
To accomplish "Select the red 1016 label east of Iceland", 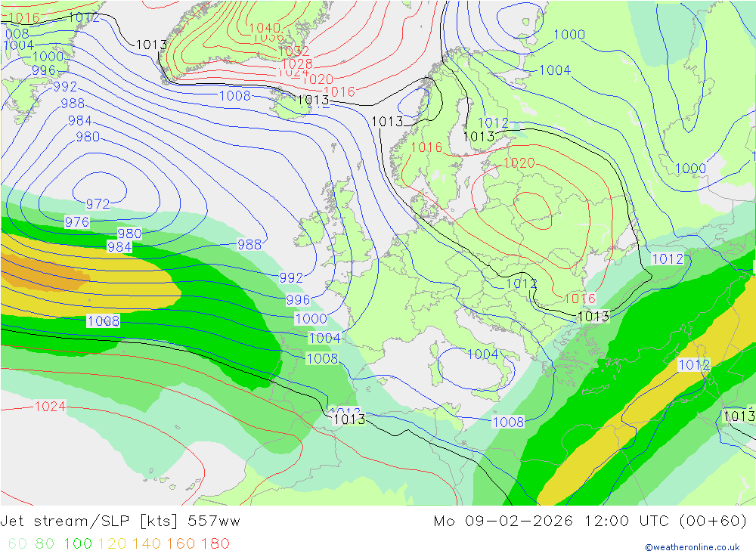I will coord(339,91).
